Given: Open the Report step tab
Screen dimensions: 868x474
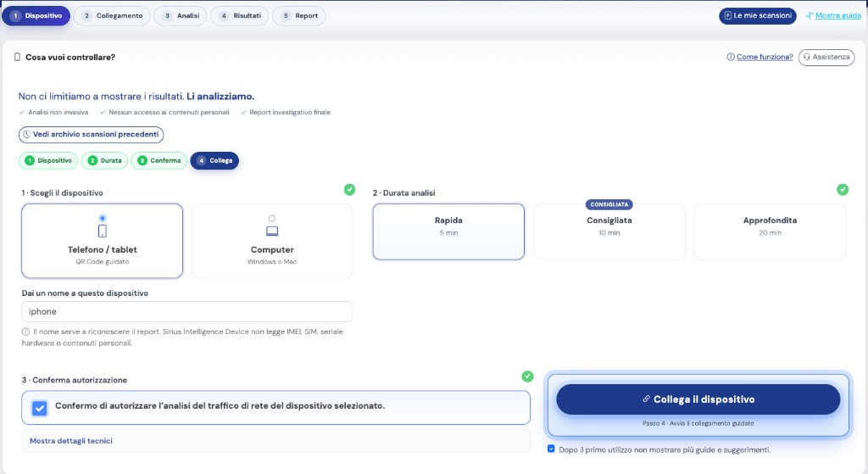Looking at the screenshot, I should point(299,15).
